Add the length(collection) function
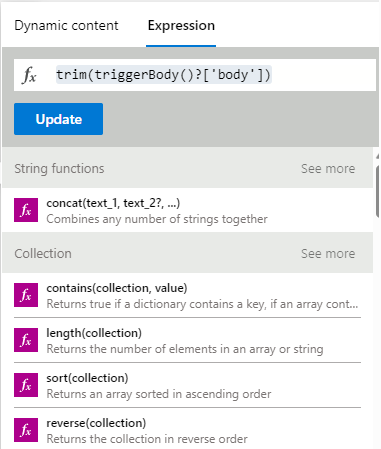This screenshot has height=449, width=381. (187, 340)
